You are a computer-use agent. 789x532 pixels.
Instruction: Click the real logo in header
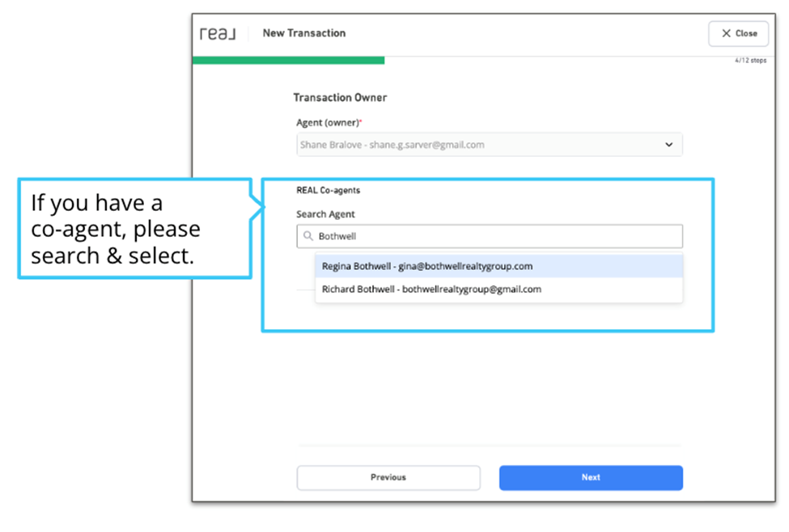(218, 34)
